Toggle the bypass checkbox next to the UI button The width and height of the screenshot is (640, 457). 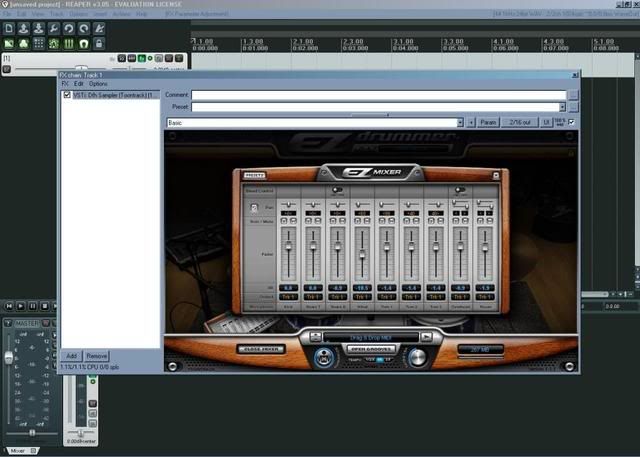coord(571,122)
